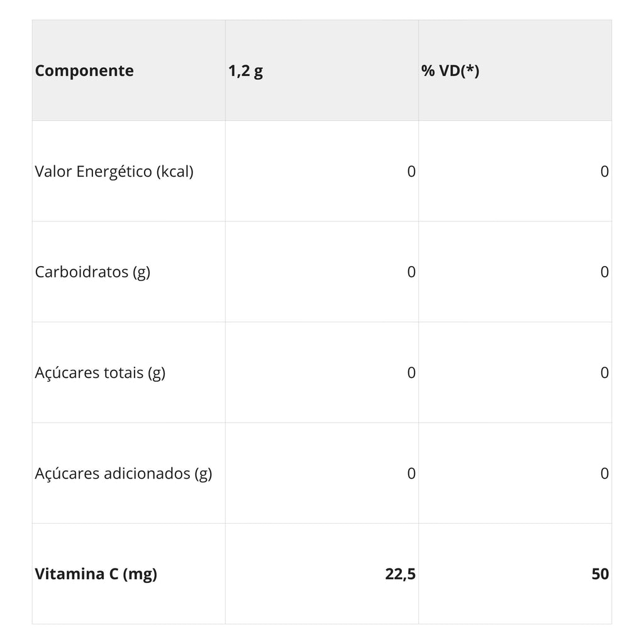Click Valor Energético amount in 1,2 g column
Viewport: 644px width, 644px height.
point(411,172)
